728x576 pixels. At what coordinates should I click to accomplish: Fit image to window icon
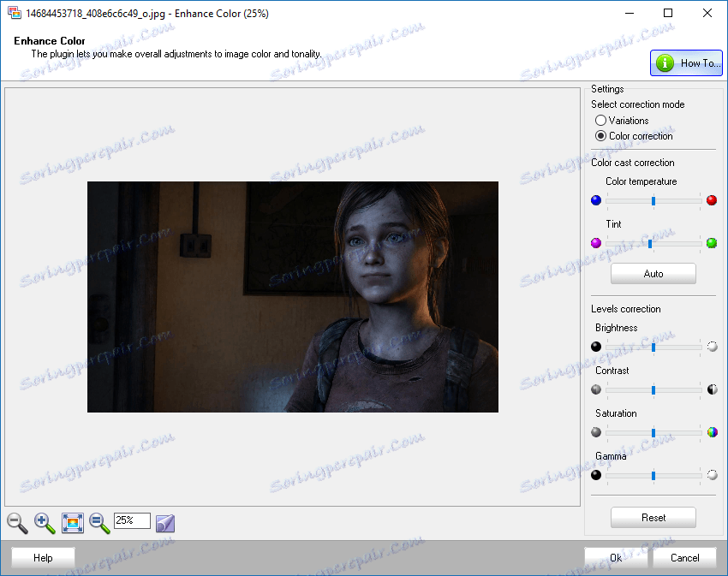click(73, 523)
